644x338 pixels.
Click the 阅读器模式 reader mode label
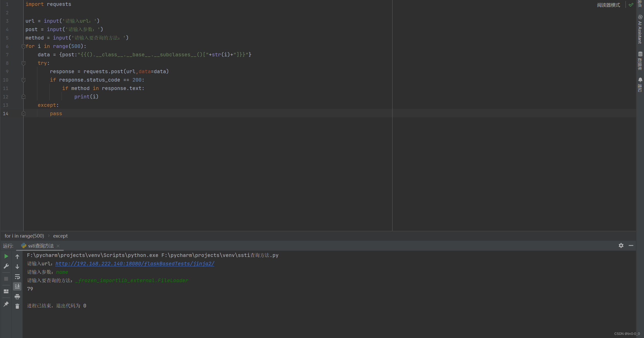[608, 5]
